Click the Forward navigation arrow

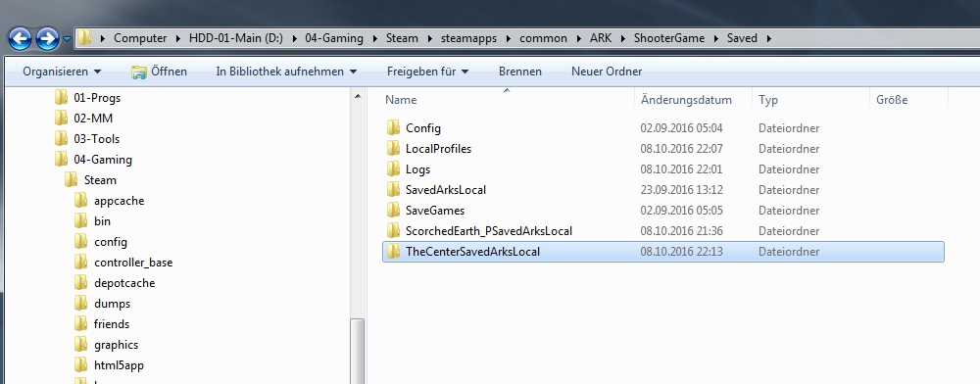click(x=47, y=39)
